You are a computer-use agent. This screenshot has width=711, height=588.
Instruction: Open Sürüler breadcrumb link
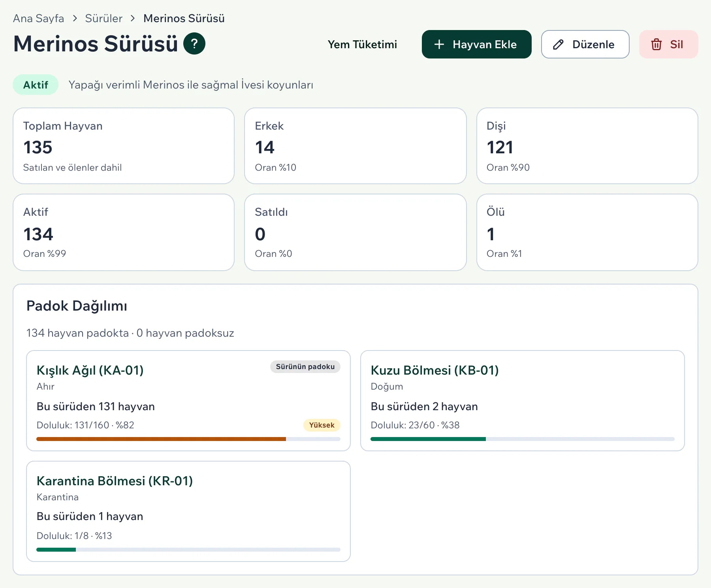pos(103,18)
